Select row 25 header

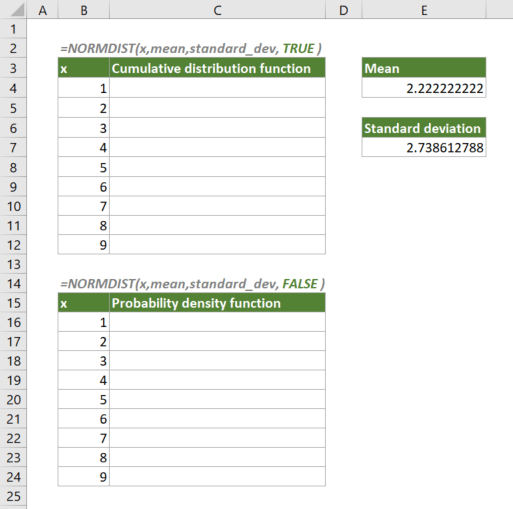click(x=13, y=496)
